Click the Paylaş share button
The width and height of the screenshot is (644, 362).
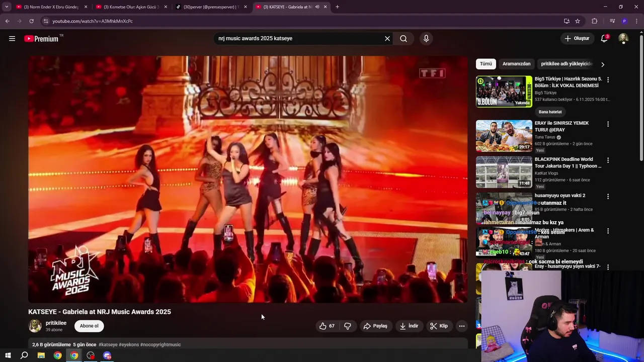pos(376,326)
